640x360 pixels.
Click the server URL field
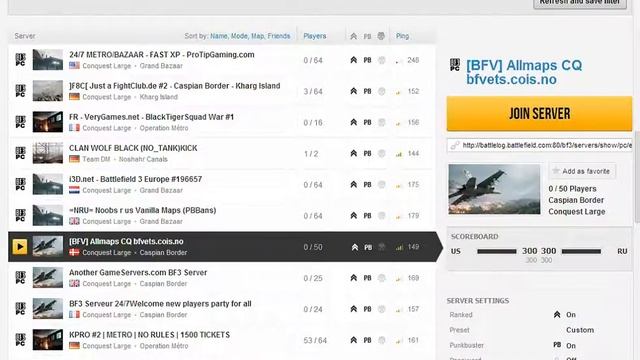pos(540,145)
